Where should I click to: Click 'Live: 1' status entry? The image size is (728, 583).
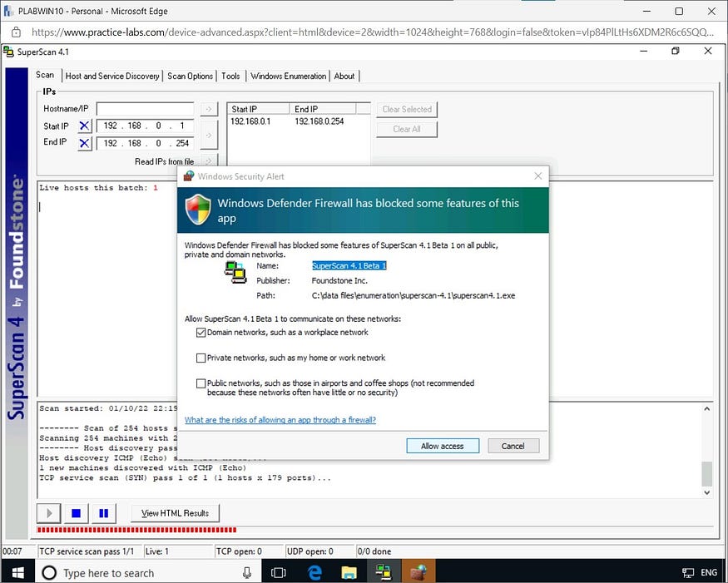point(178,551)
